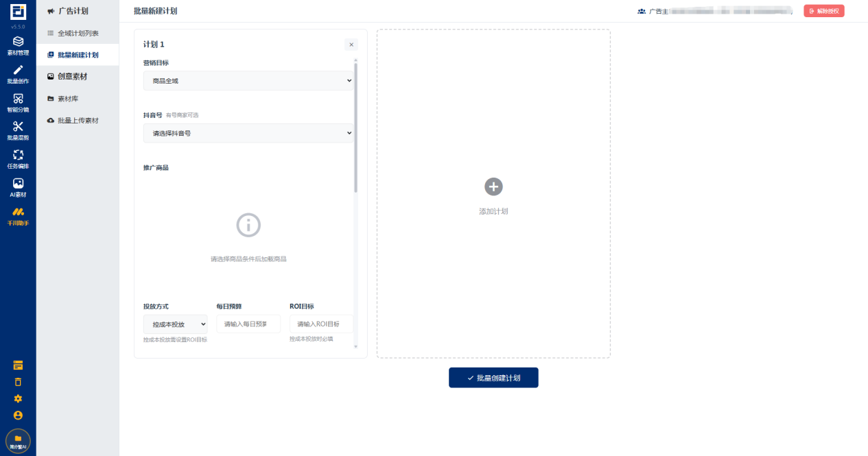Select 全域计划列表 menu item

78,33
